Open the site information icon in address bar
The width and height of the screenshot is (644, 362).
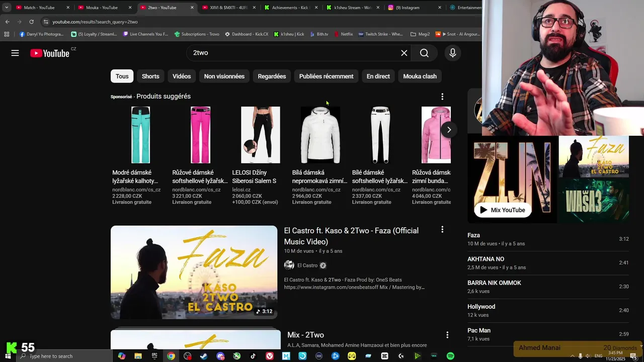tap(46, 22)
